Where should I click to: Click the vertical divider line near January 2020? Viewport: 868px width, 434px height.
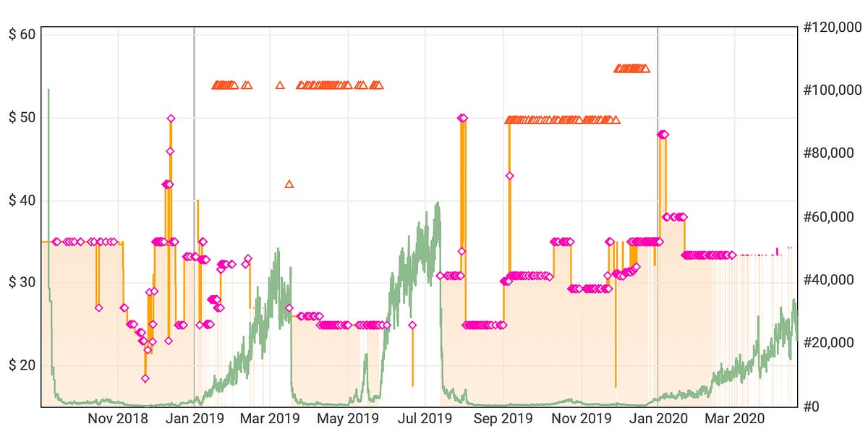pos(658,217)
